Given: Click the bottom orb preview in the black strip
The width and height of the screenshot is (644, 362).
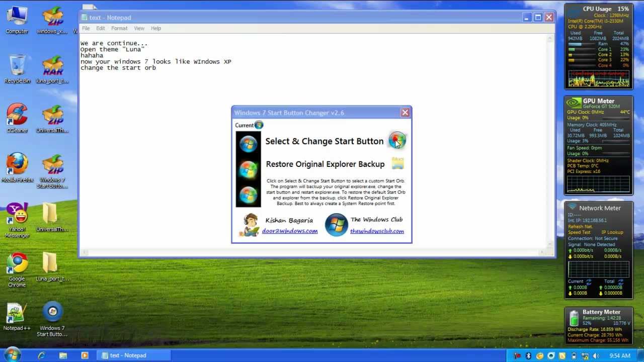Looking at the screenshot, I should point(248,194).
